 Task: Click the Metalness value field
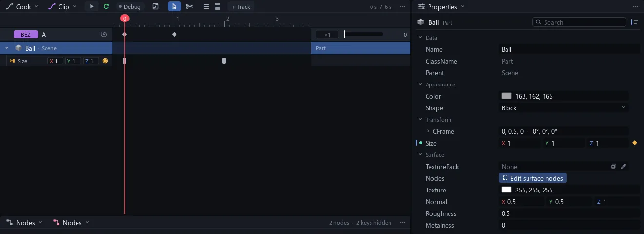pyautogui.click(x=569, y=225)
